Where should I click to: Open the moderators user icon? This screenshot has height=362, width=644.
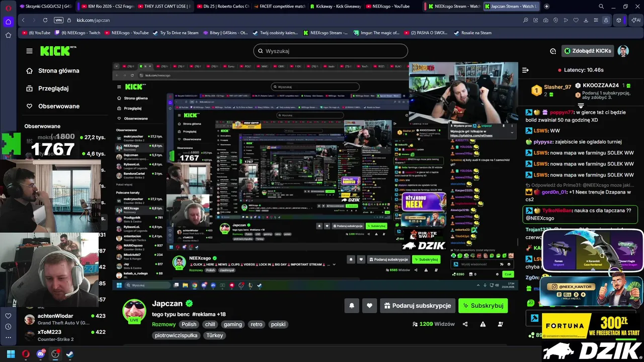click(x=501, y=324)
